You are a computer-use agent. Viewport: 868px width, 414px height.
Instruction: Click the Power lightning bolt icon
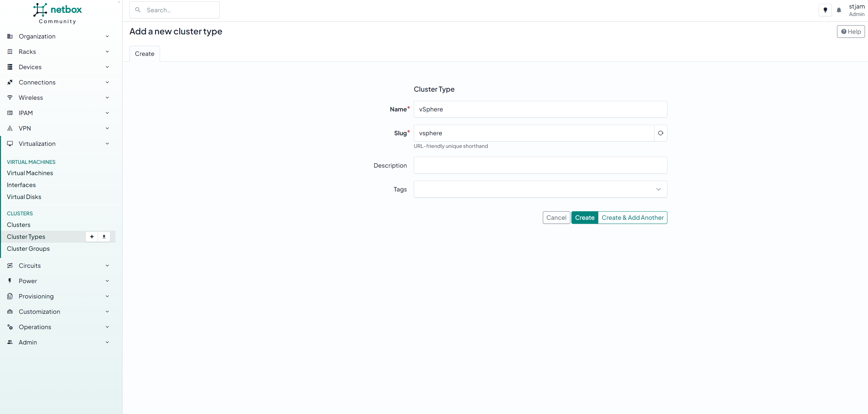point(10,281)
